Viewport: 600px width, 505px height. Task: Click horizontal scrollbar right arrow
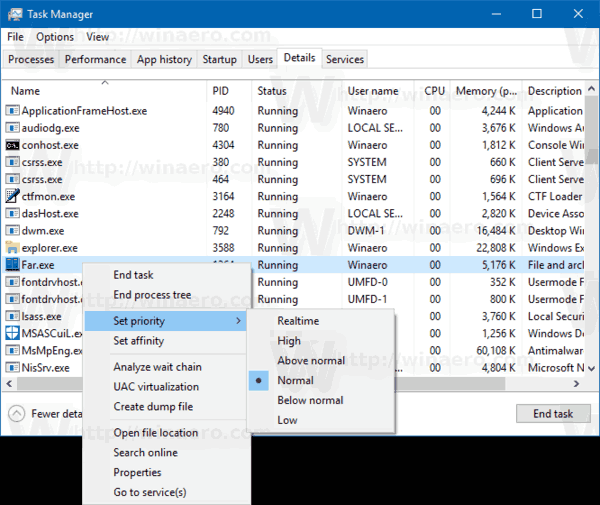point(576,384)
